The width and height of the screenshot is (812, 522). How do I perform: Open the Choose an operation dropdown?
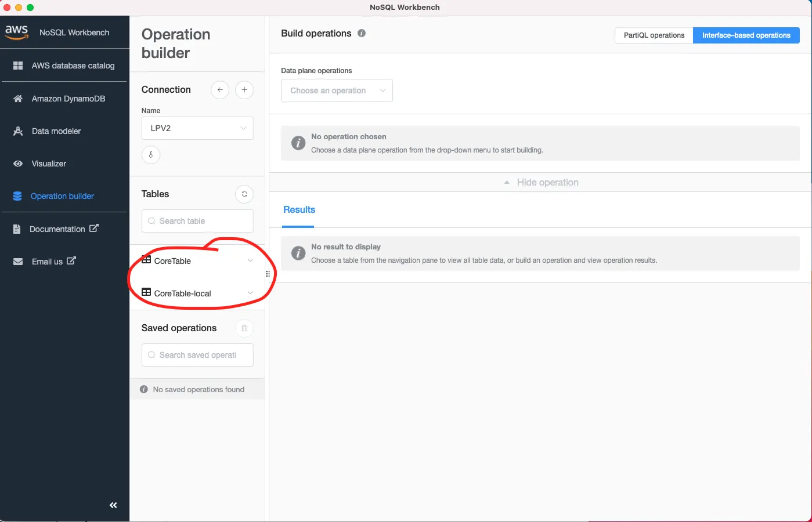click(337, 90)
